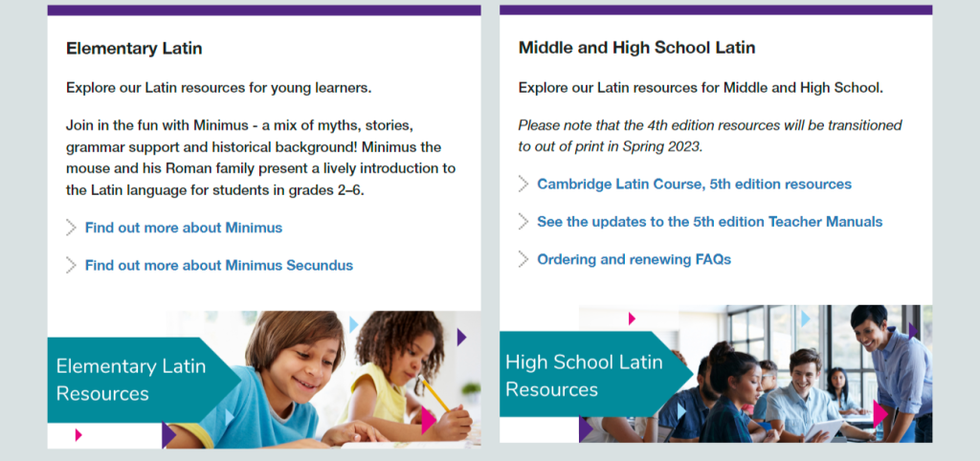Image resolution: width=980 pixels, height=461 pixels.
Task: Click chevron beside Teacher Manuals updates link
Action: coord(523,221)
